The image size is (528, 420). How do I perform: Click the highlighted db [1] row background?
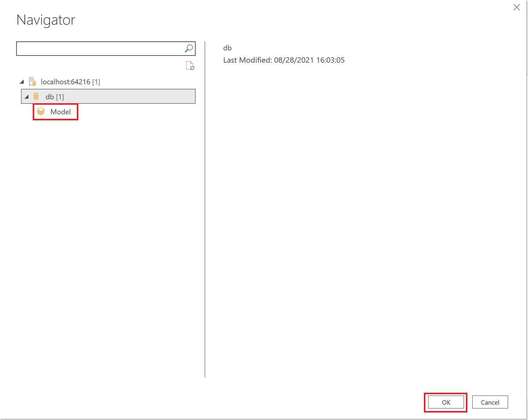135,96
